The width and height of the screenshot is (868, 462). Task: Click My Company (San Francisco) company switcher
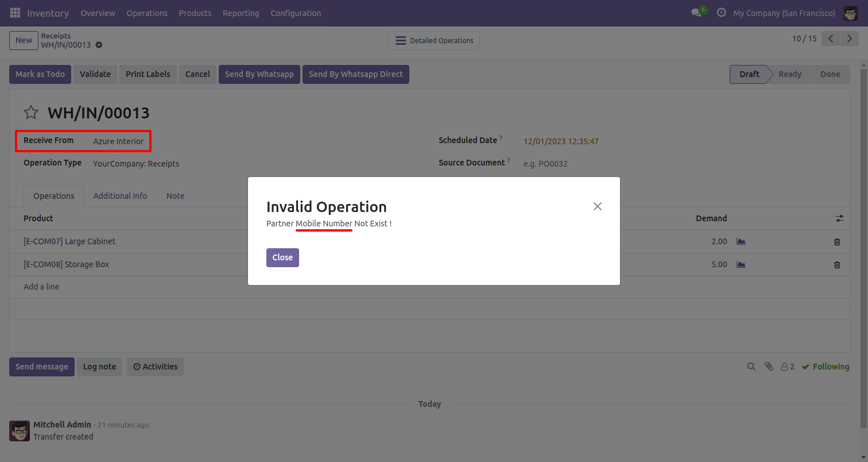(784, 13)
